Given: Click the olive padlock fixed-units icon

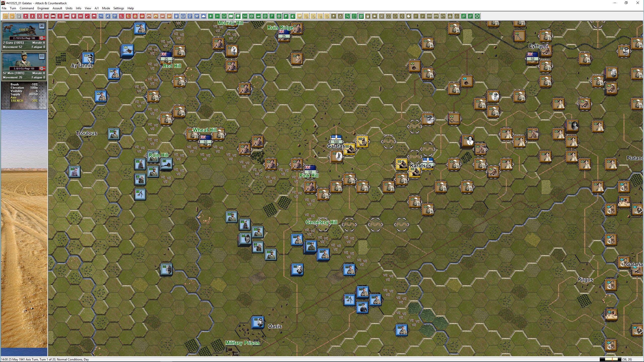Looking at the screenshot, I should point(368,16).
